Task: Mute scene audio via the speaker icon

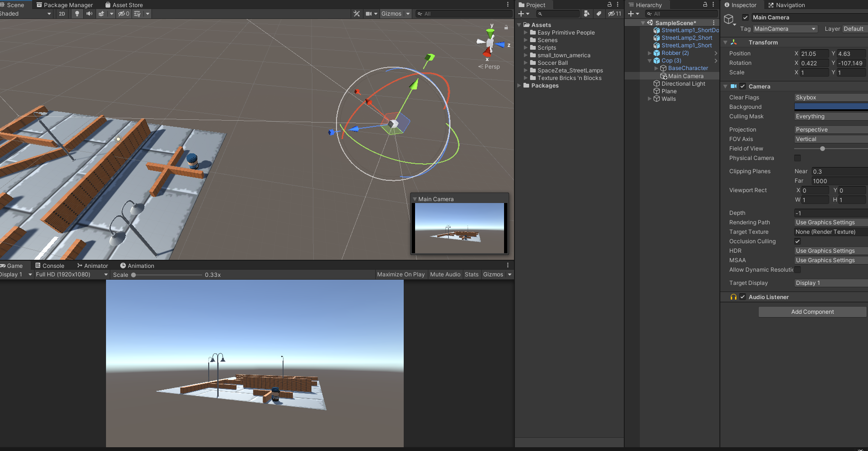Action: [89, 14]
